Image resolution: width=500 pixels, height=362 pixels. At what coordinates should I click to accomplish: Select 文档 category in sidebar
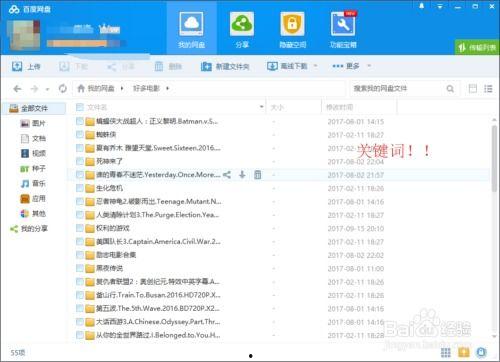click(33, 138)
